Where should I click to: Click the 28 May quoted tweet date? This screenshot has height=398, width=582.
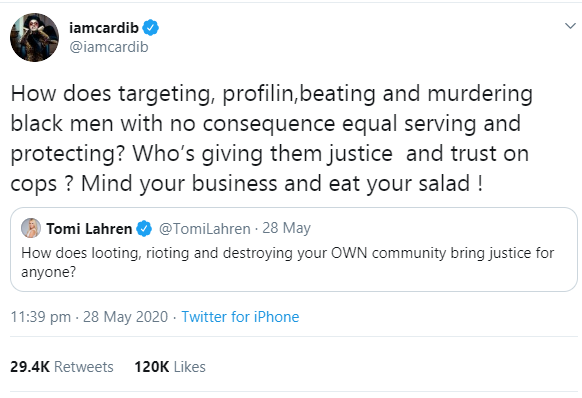click(x=286, y=228)
